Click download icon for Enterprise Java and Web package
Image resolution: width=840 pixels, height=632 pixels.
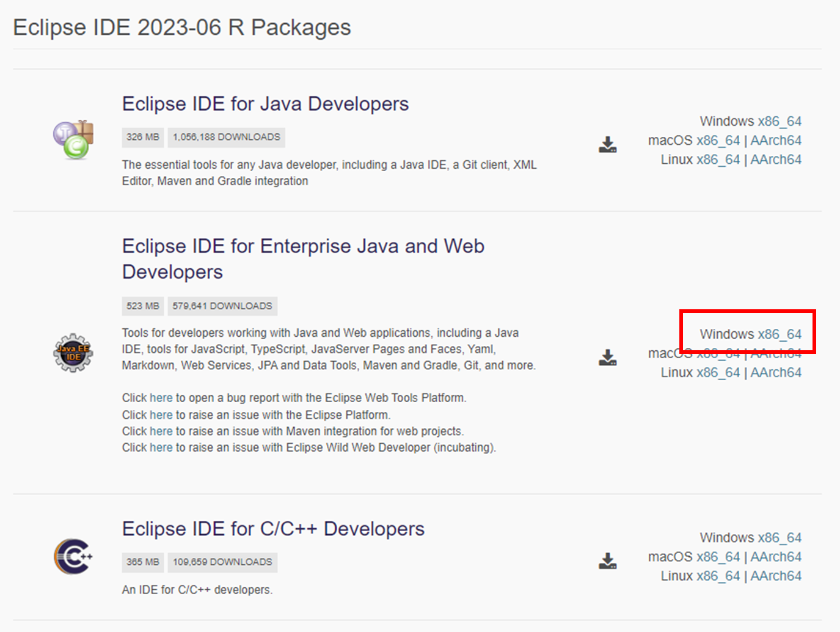click(x=607, y=357)
